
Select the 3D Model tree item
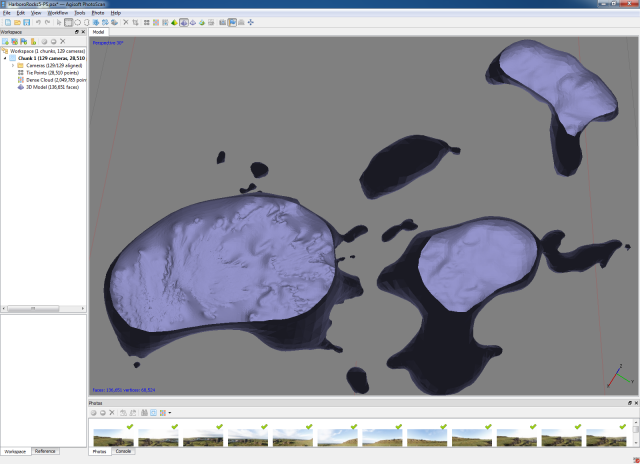(x=48, y=87)
